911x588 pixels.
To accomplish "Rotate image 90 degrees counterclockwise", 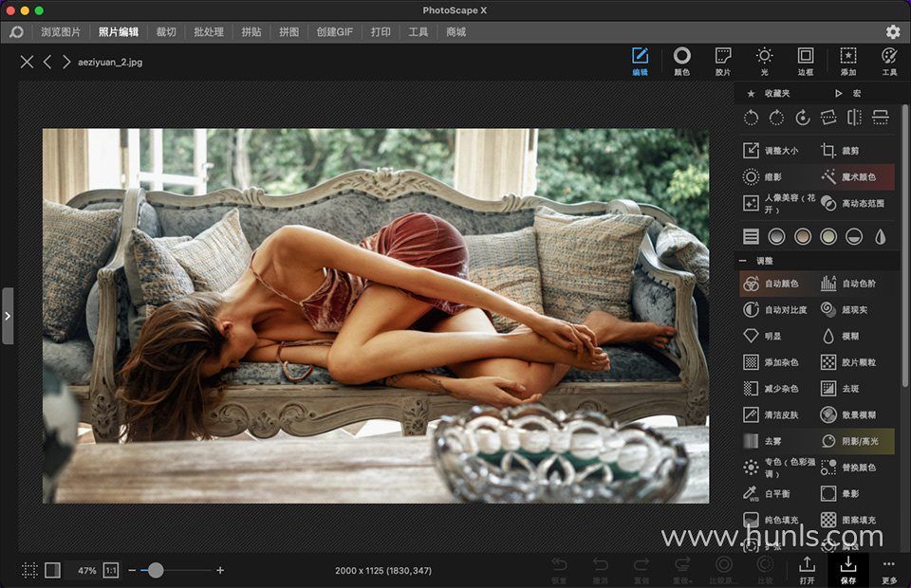I will tap(751, 118).
